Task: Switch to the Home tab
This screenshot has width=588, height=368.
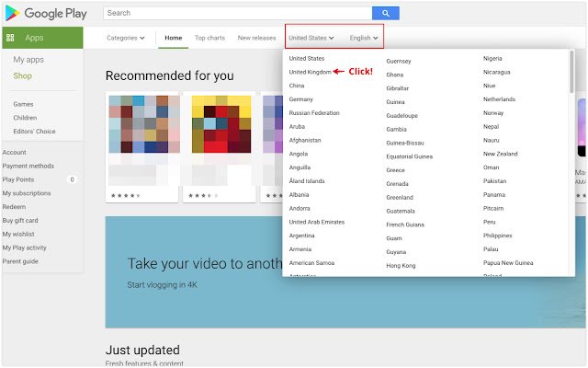Action: point(174,38)
